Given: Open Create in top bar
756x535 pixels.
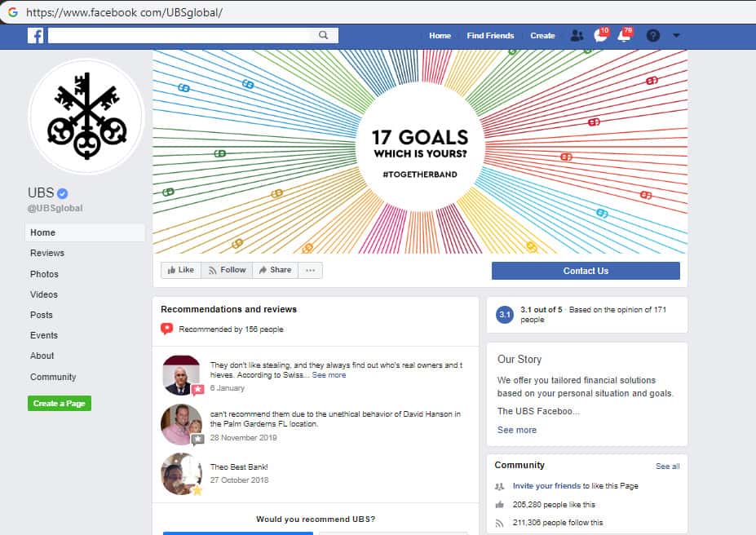Looking at the screenshot, I should [542, 36].
